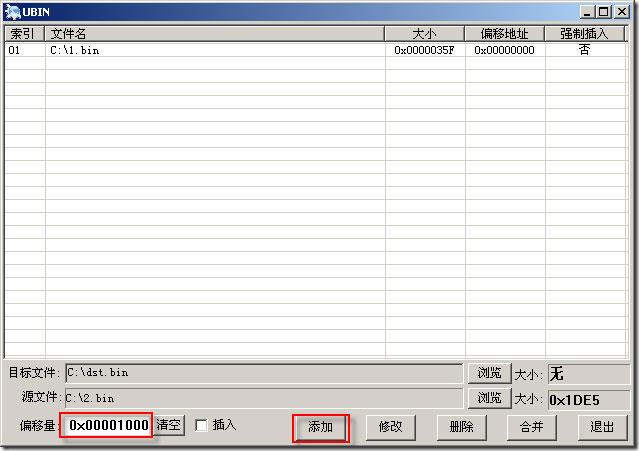Click the UBIN application icon in title bar
Image resolution: width=639 pixels, height=451 pixels.
(x=12, y=11)
